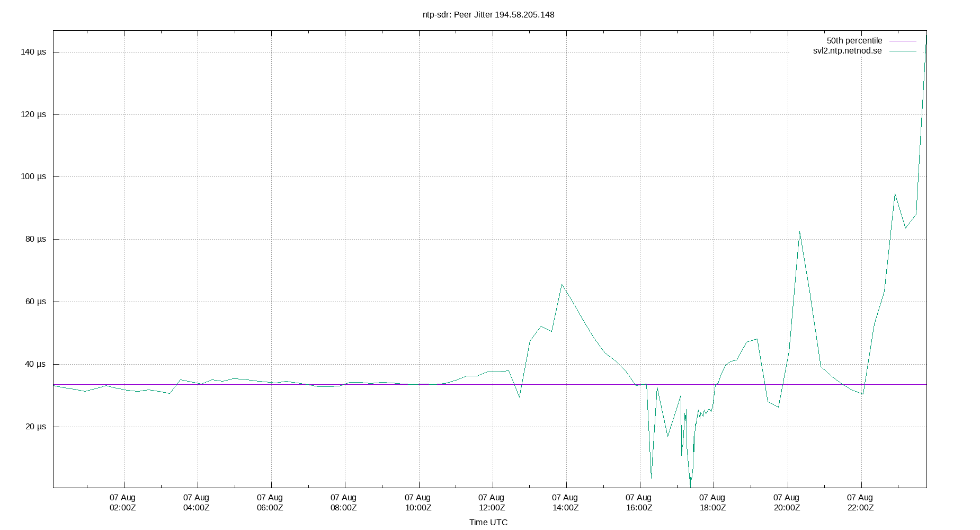
Task: Click the '07 Aug 12:00Z' x-axis label
Action: [x=492, y=502]
